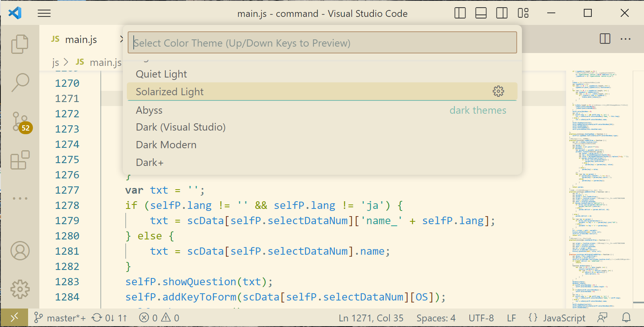Click line number 1284 in the gutter

(x=67, y=297)
